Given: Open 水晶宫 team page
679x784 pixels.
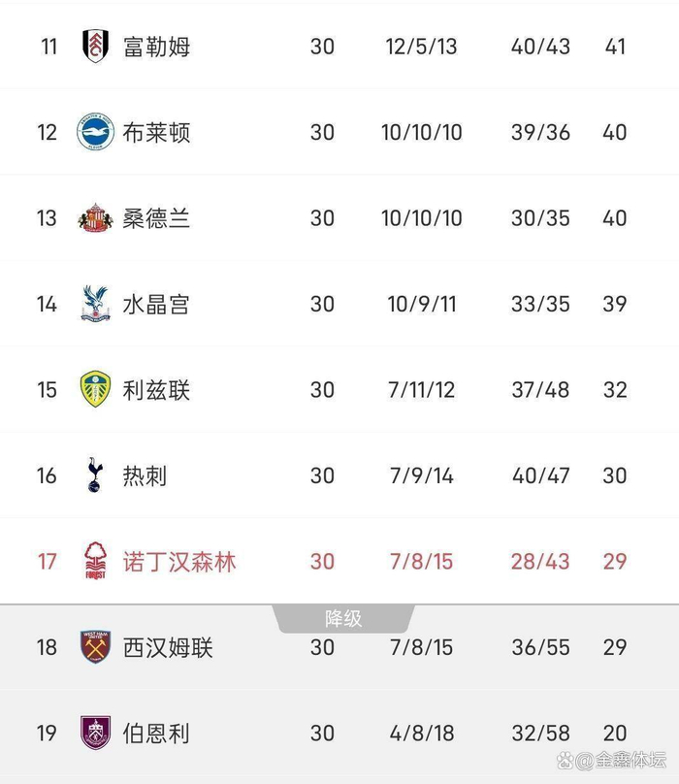Looking at the screenshot, I should pyautogui.click(x=156, y=305).
